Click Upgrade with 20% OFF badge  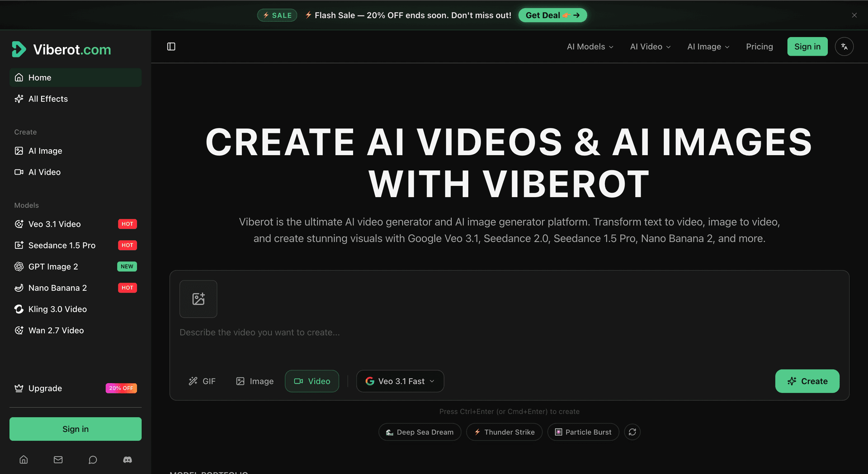75,388
